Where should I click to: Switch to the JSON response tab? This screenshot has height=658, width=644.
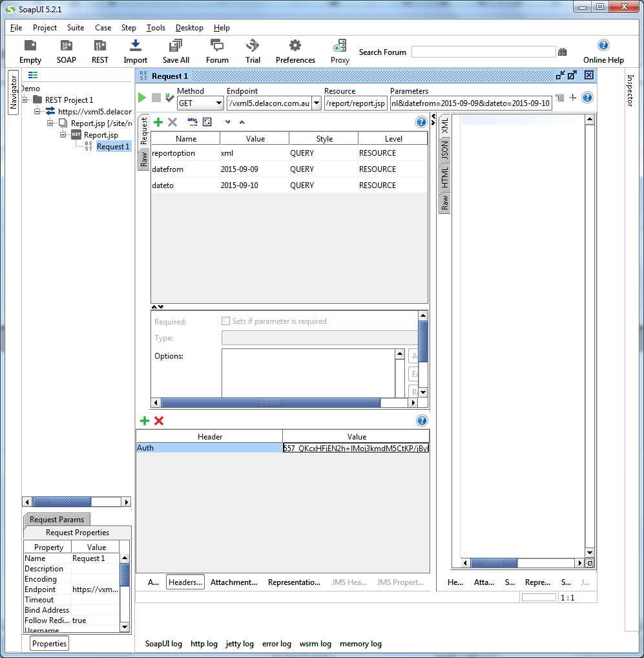click(444, 150)
